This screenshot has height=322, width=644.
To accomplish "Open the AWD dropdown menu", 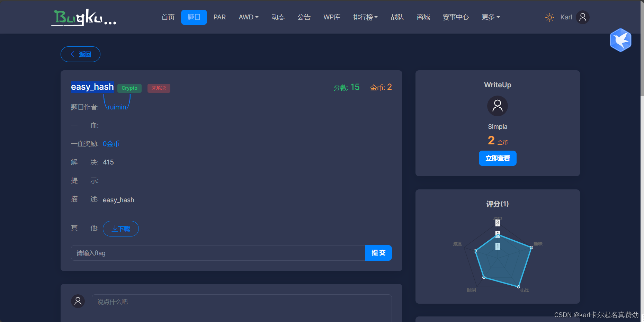I will pyautogui.click(x=248, y=17).
